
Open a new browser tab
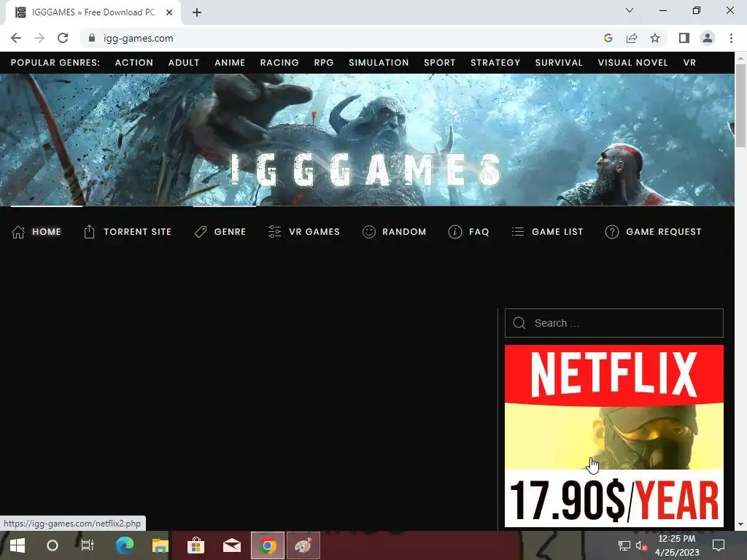coord(197,12)
